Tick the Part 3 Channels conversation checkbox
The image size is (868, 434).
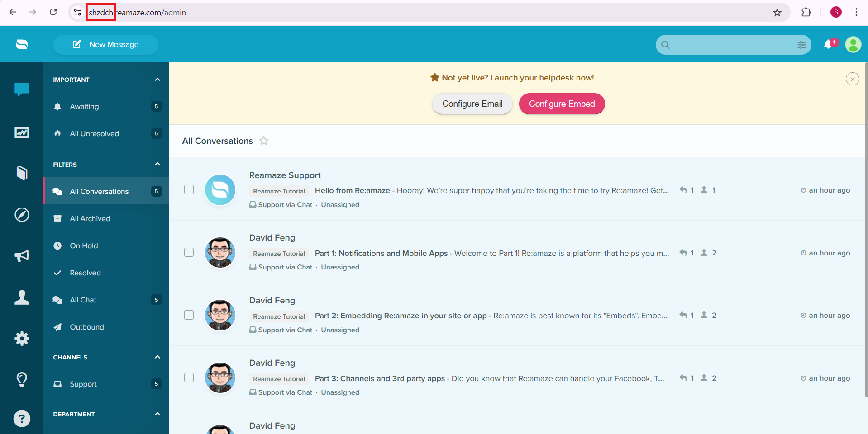point(189,377)
